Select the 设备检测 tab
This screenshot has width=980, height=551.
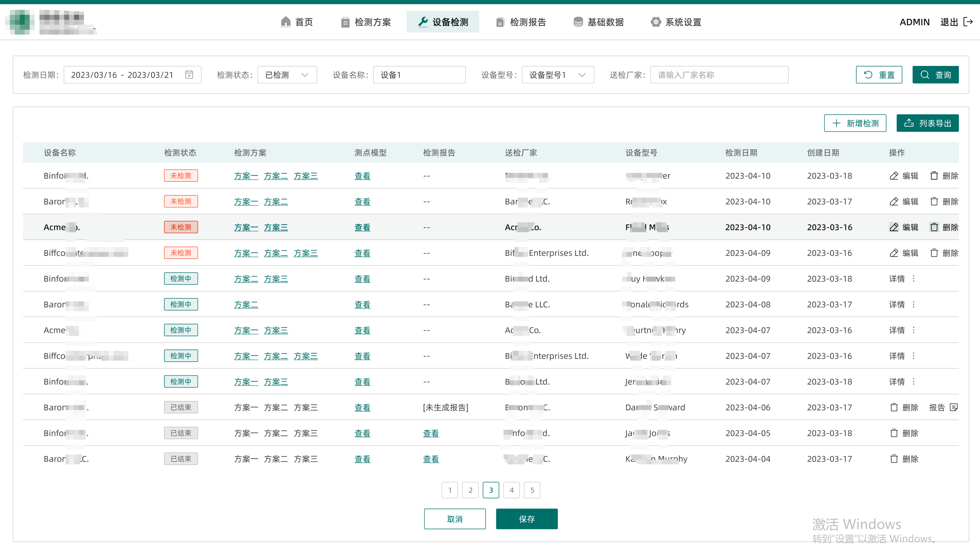coord(443,22)
